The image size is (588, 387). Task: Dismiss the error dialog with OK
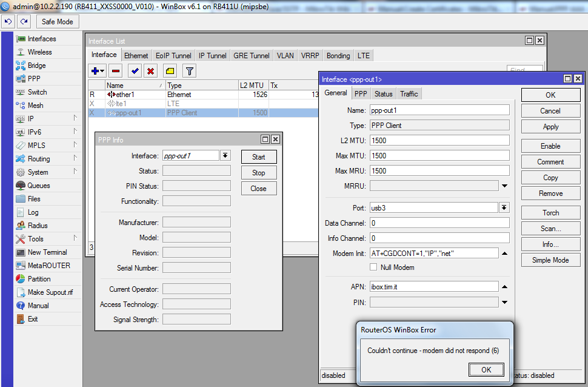(486, 369)
